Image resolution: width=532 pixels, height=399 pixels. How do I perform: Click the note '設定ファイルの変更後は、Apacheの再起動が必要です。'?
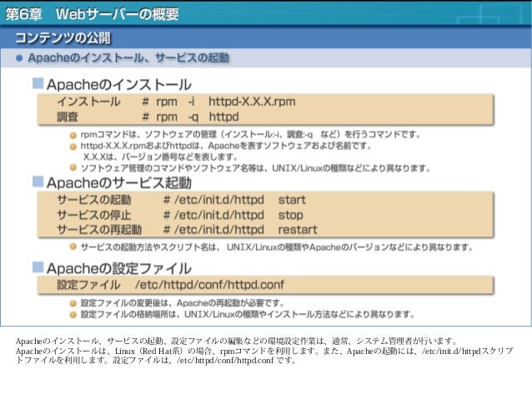tap(182, 302)
